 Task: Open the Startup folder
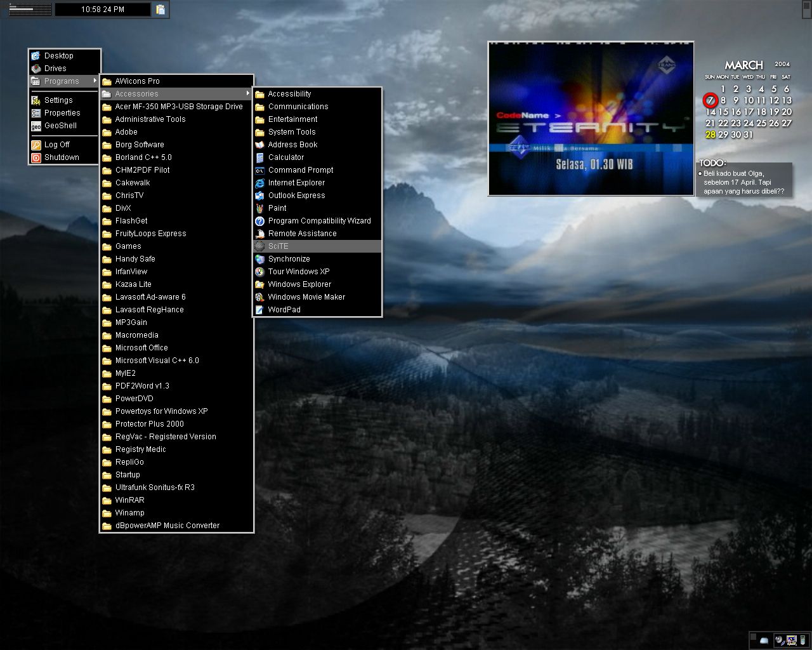click(x=177, y=475)
